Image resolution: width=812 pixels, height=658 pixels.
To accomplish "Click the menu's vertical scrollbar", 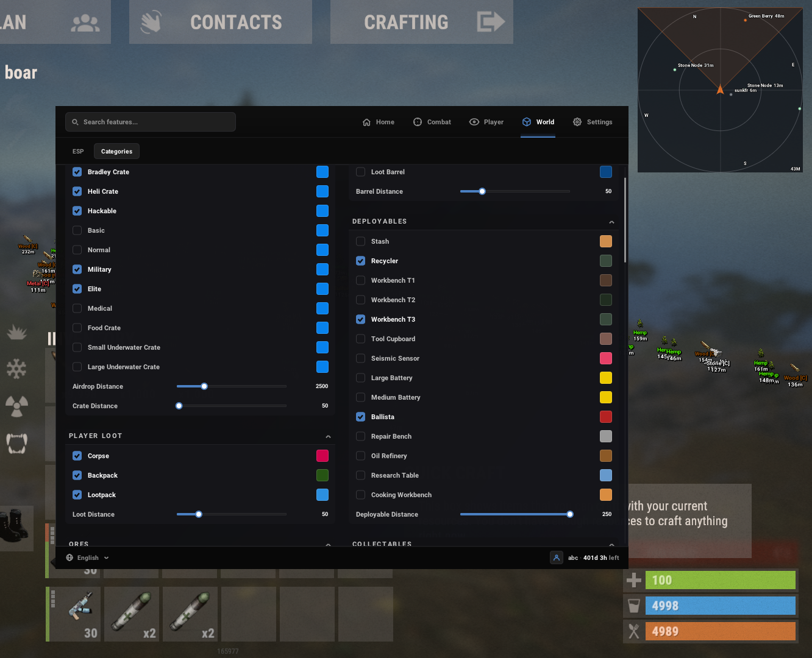I will click(x=625, y=220).
